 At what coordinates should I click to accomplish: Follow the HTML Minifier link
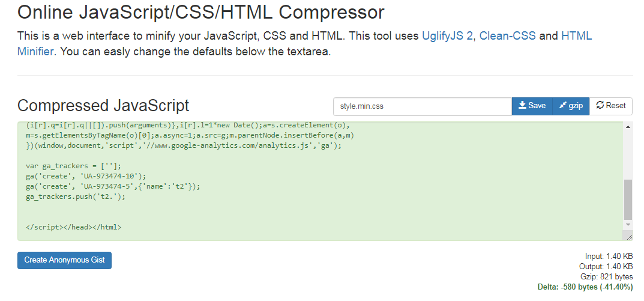[x=576, y=35]
